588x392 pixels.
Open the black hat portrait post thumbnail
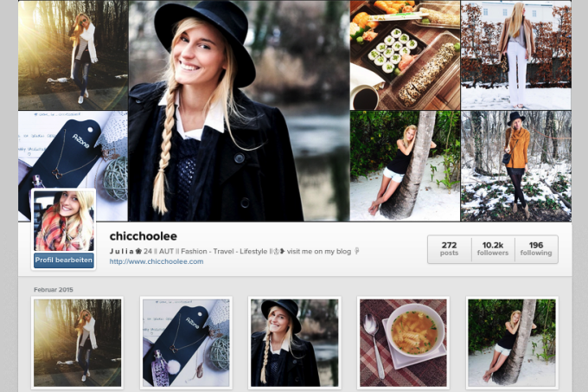tap(295, 343)
